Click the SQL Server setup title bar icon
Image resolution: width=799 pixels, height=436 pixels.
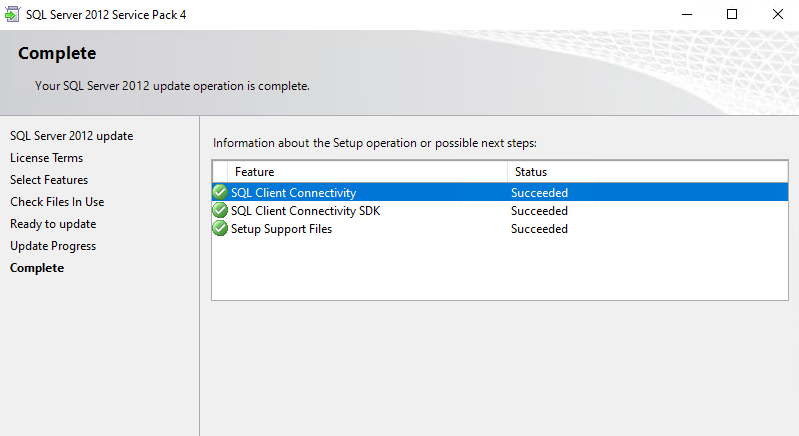[x=13, y=14]
